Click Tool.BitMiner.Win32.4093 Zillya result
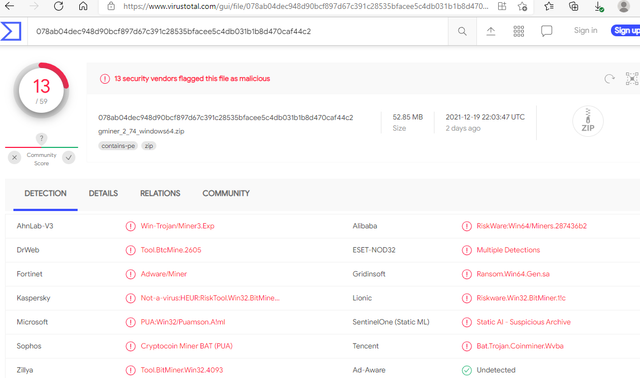 pyautogui.click(x=182, y=370)
